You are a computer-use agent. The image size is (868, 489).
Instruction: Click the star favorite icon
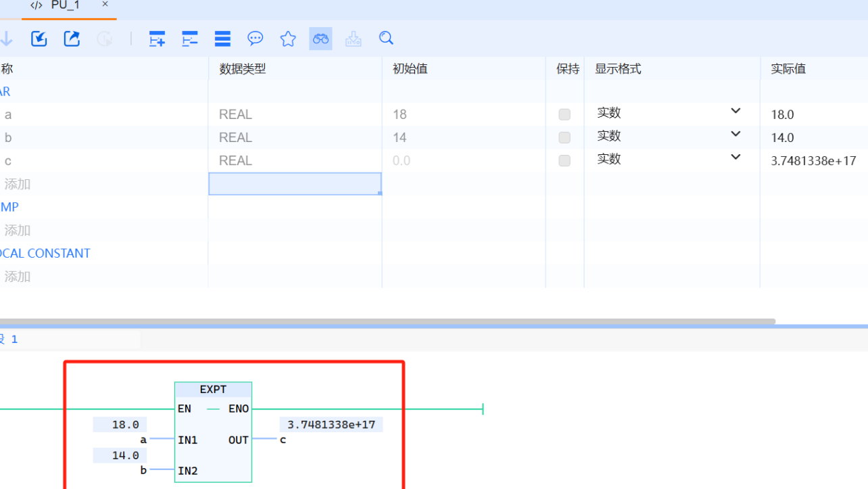[288, 39]
